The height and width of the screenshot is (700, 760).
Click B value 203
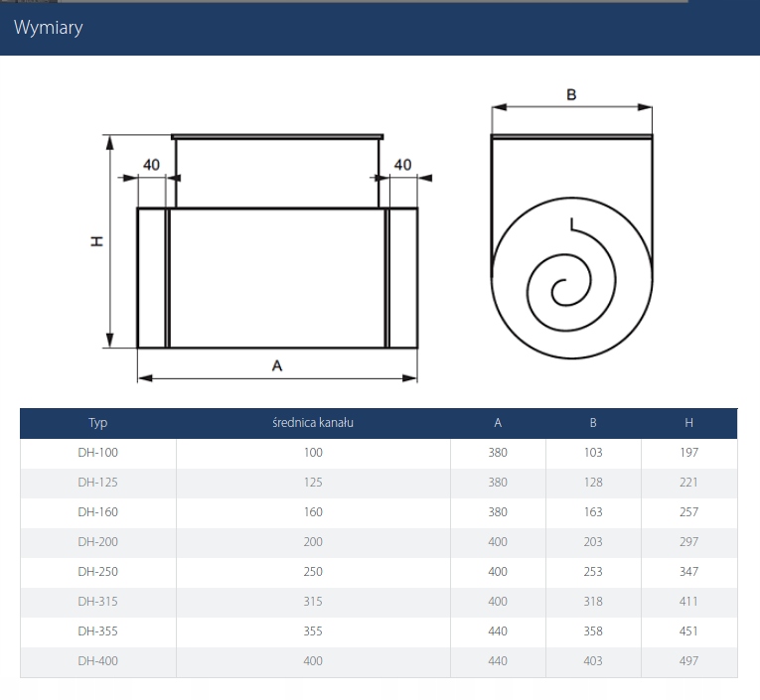(x=593, y=542)
